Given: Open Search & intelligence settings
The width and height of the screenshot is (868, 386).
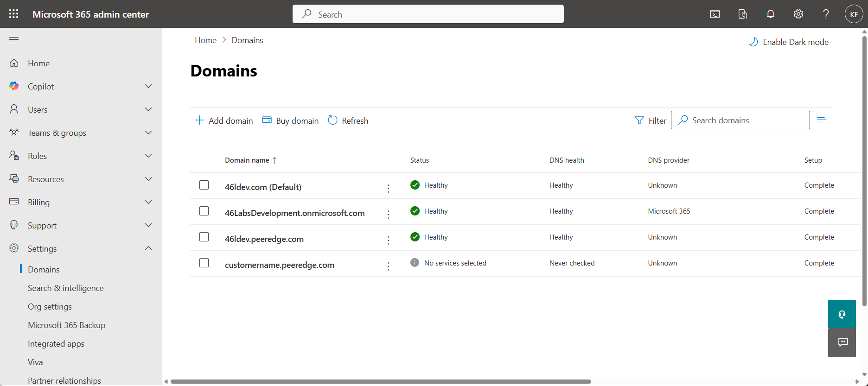Looking at the screenshot, I should coord(66,288).
